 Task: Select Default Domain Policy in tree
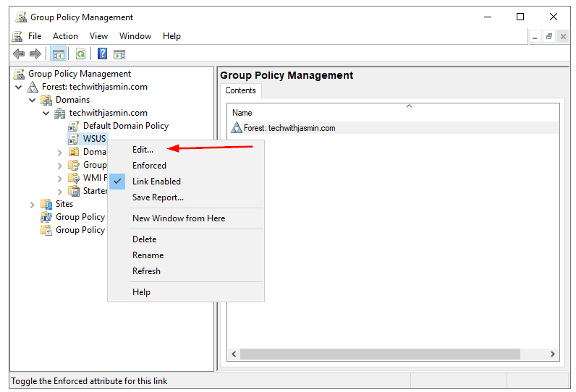[126, 126]
